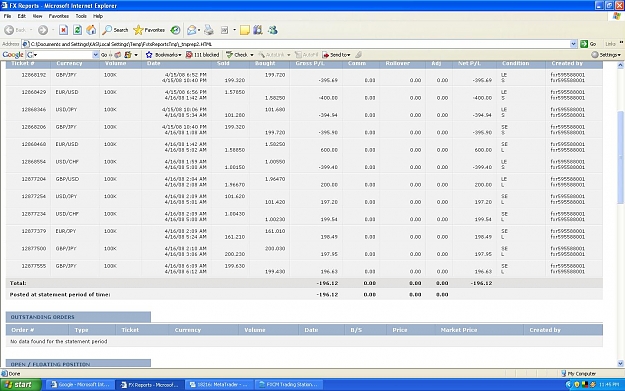Click the Internet Explorer title bar icon
The image size is (625, 391).
[4, 6]
